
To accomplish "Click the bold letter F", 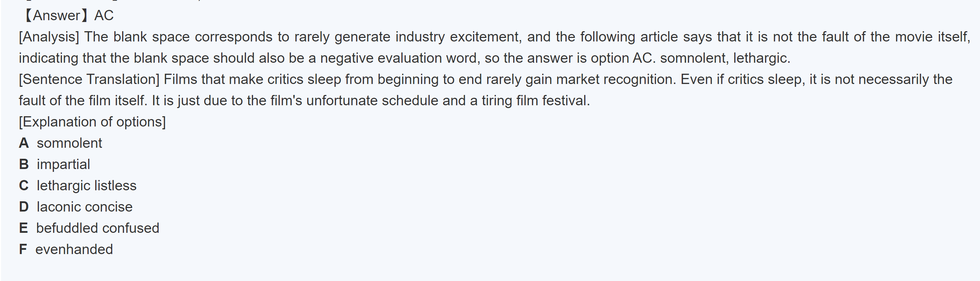I will tap(23, 249).
